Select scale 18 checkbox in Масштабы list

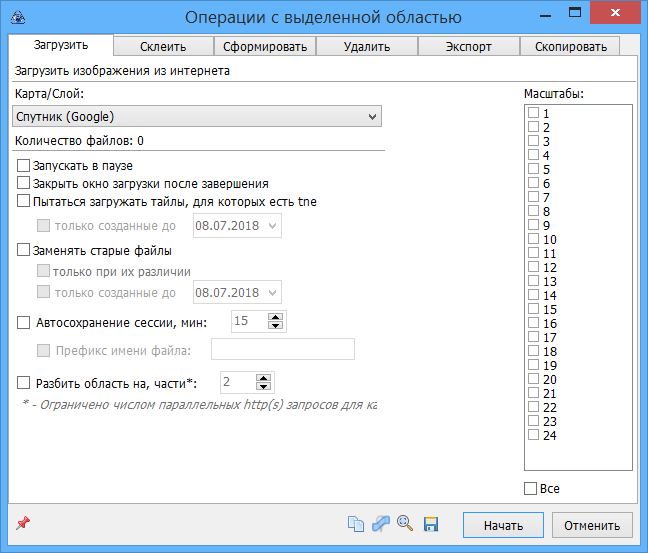tap(534, 352)
